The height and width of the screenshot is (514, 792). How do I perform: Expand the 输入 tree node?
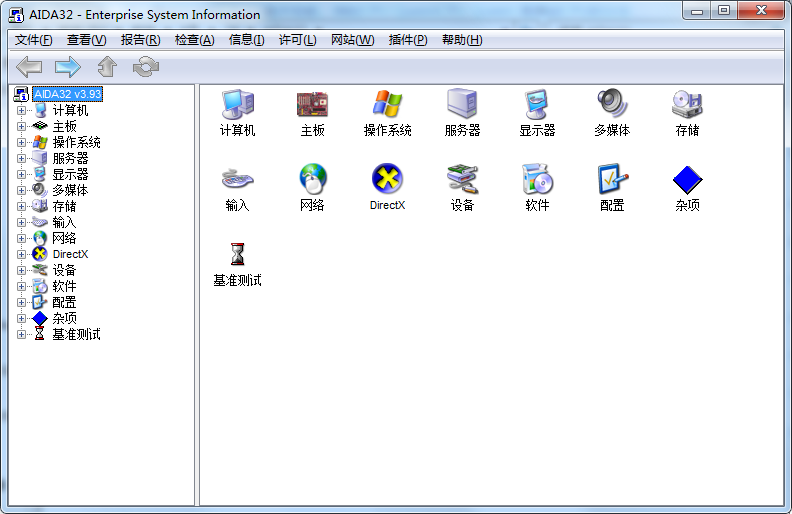coord(21,222)
